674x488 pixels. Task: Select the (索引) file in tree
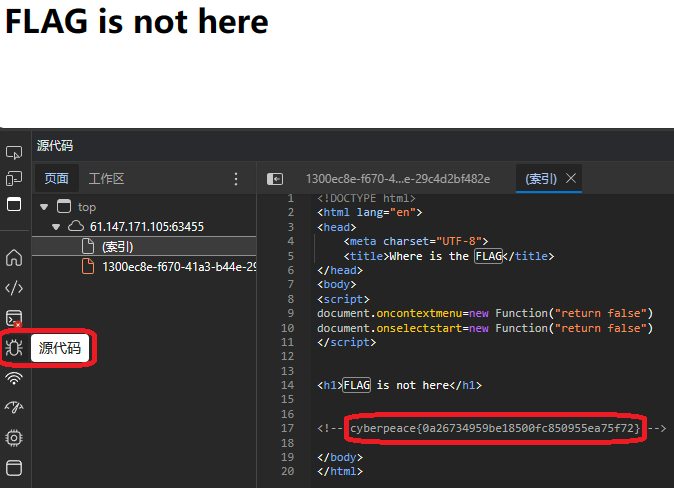pyautogui.click(x=144, y=246)
